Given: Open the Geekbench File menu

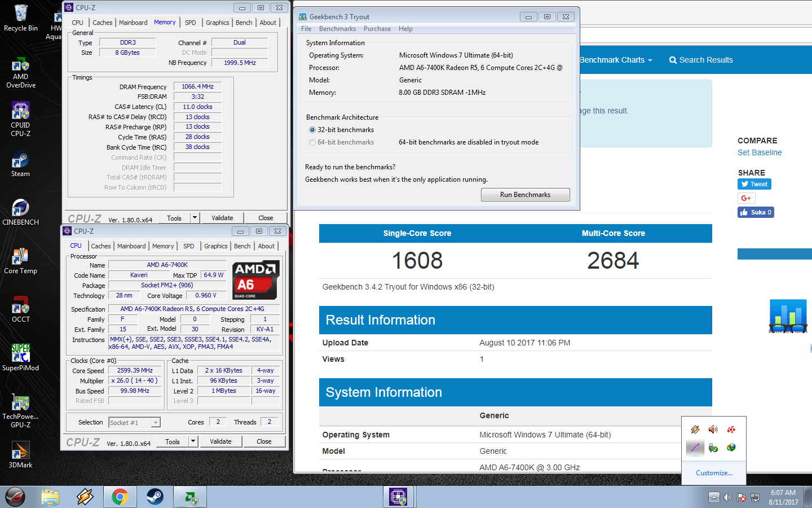Looking at the screenshot, I should point(306,29).
